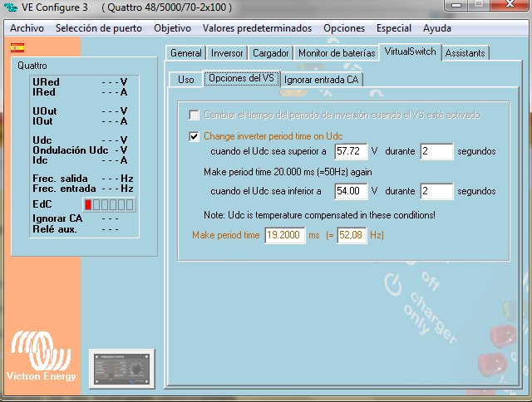Open the Ayuda menu
Screen dimensions: 532x402
tap(437, 28)
